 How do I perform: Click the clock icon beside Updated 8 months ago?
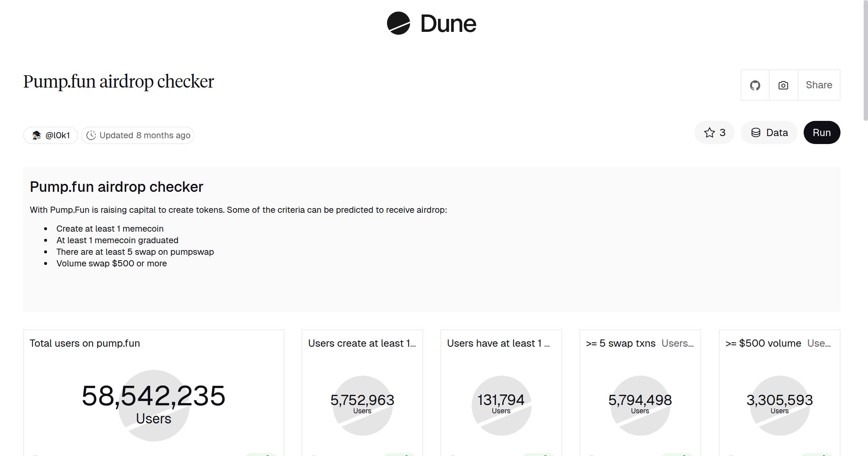tap(92, 135)
